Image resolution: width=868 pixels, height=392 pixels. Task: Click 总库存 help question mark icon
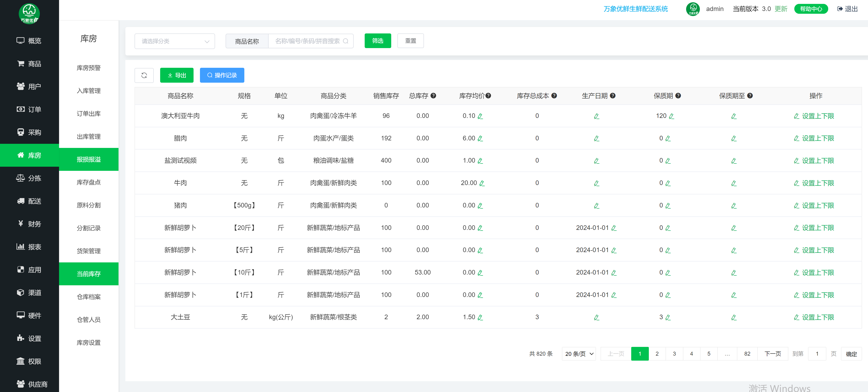coord(433,96)
